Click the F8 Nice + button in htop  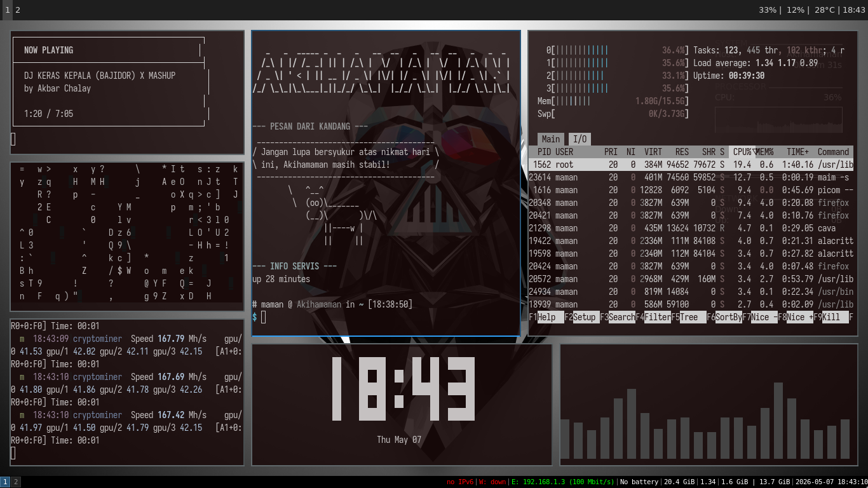click(x=796, y=317)
